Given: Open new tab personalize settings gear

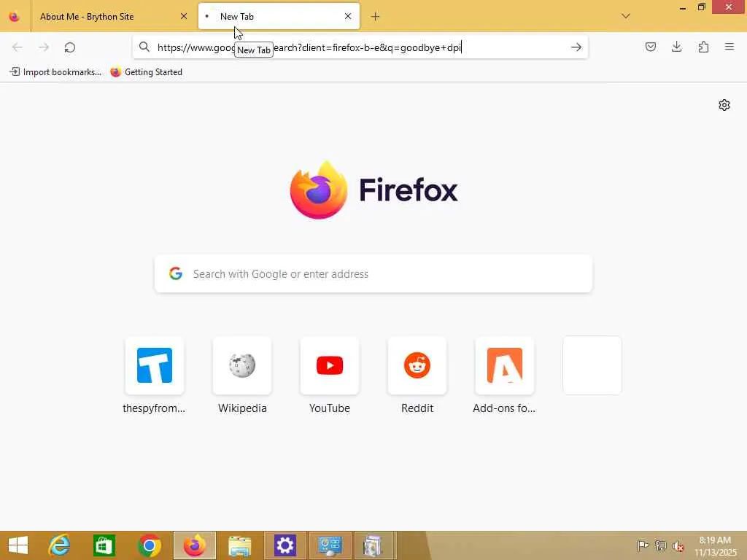Looking at the screenshot, I should click(x=724, y=105).
